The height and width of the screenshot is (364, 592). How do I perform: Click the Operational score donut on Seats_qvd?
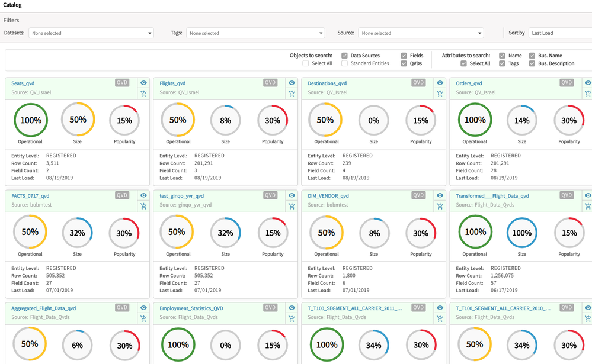point(30,120)
